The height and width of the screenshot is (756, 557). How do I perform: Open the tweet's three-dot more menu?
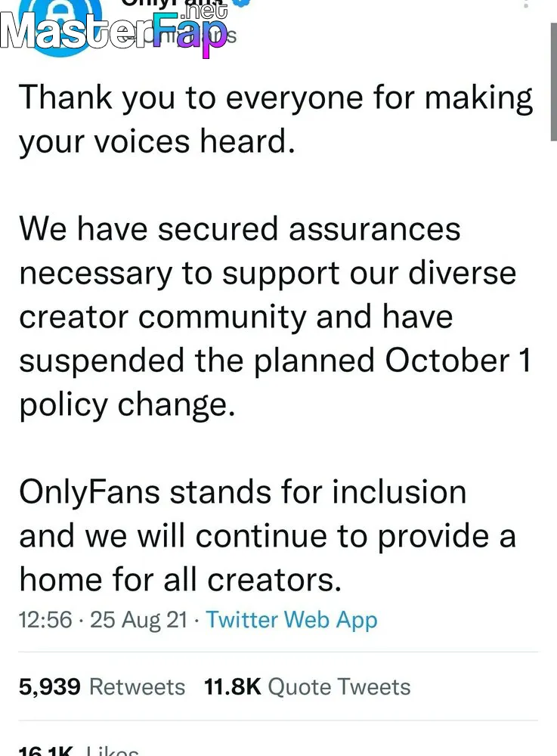point(526,3)
